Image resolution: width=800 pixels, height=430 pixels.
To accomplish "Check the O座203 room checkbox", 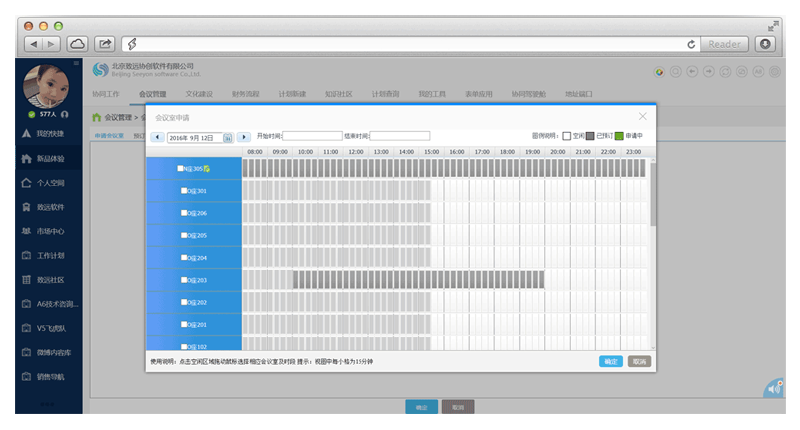I will click(x=183, y=280).
